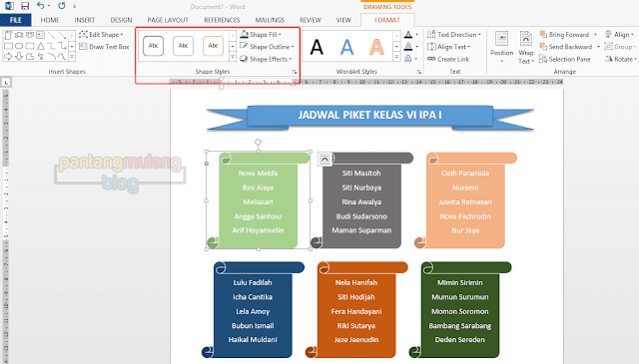Image resolution: width=639 pixels, height=364 pixels.
Task: Click the Text Outline icon in WordArt Styles
Action: click(x=408, y=47)
